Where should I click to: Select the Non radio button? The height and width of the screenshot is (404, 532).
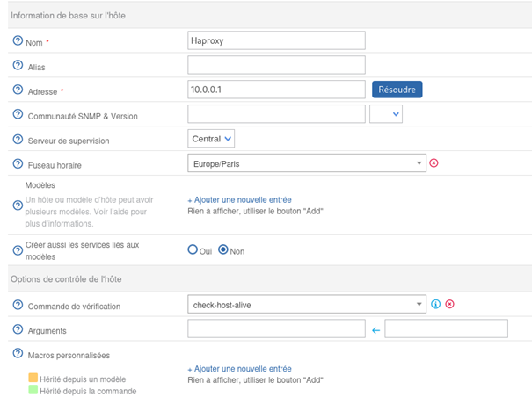point(223,249)
